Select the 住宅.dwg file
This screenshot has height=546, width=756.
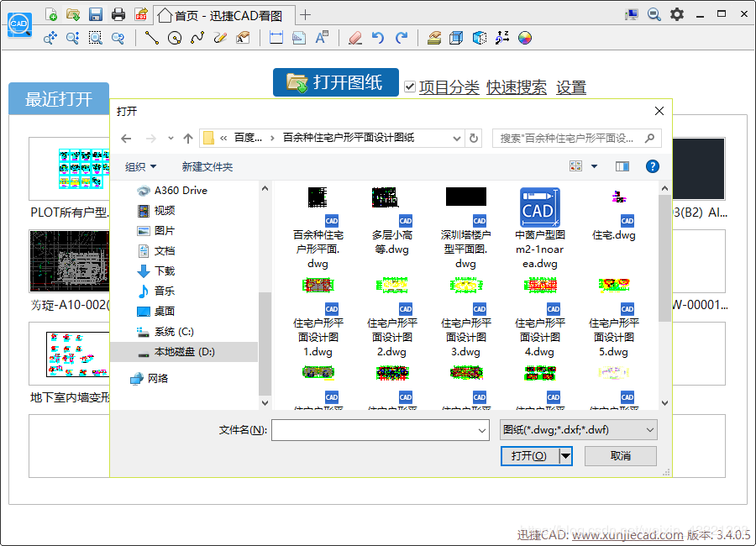pyautogui.click(x=614, y=215)
